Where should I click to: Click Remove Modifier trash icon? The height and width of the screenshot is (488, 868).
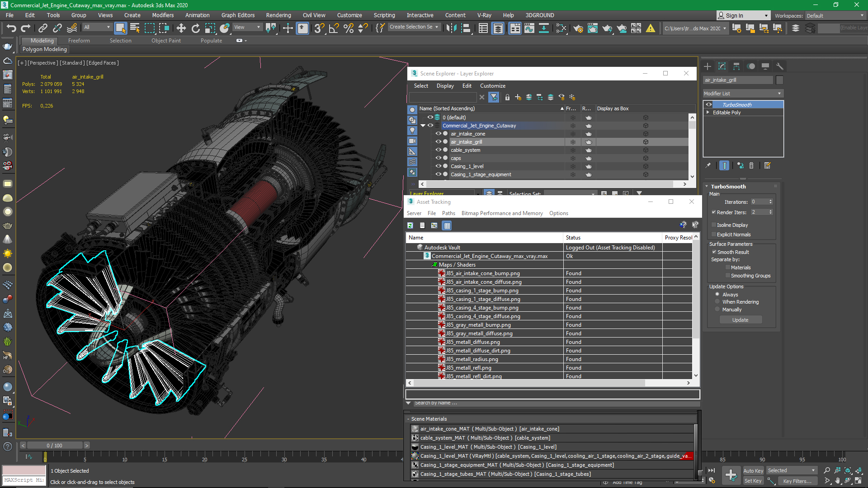[751, 165]
